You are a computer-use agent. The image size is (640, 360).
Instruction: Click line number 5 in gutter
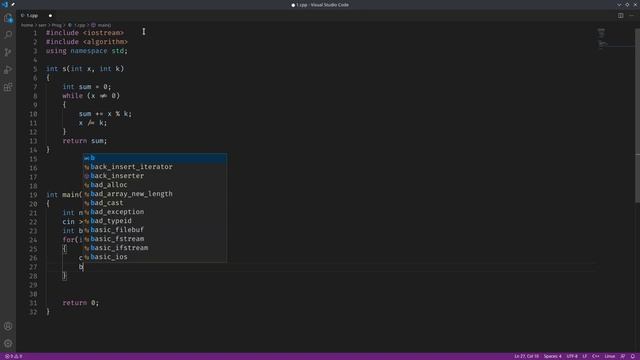pyautogui.click(x=35, y=69)
